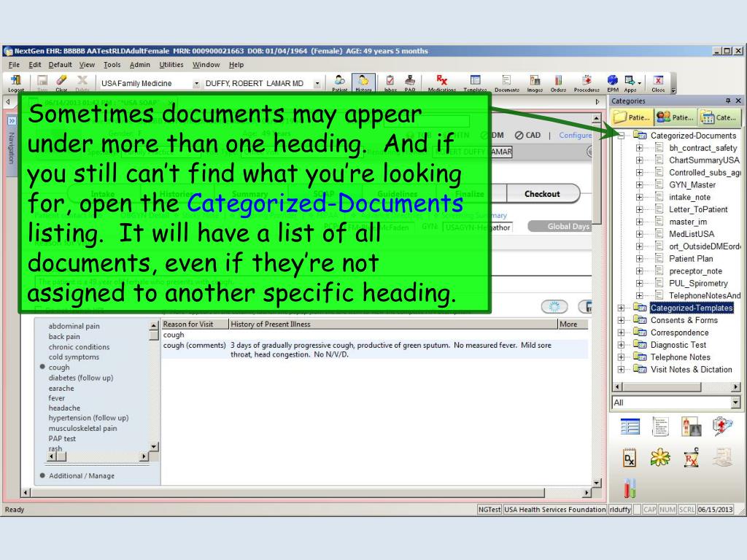Viewport: 747px width, 560px height.
Task: Click the Rx scroll prescription icon
Action: pos(692,458)
